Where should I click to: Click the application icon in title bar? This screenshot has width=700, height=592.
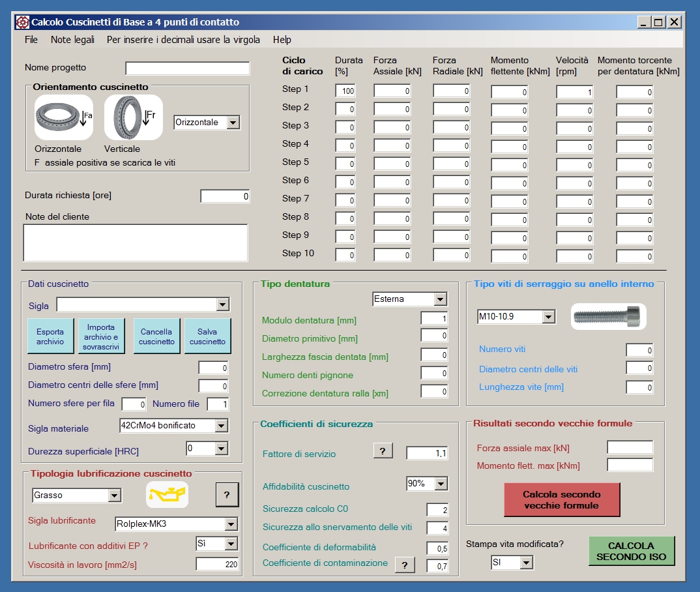[22, 22]
